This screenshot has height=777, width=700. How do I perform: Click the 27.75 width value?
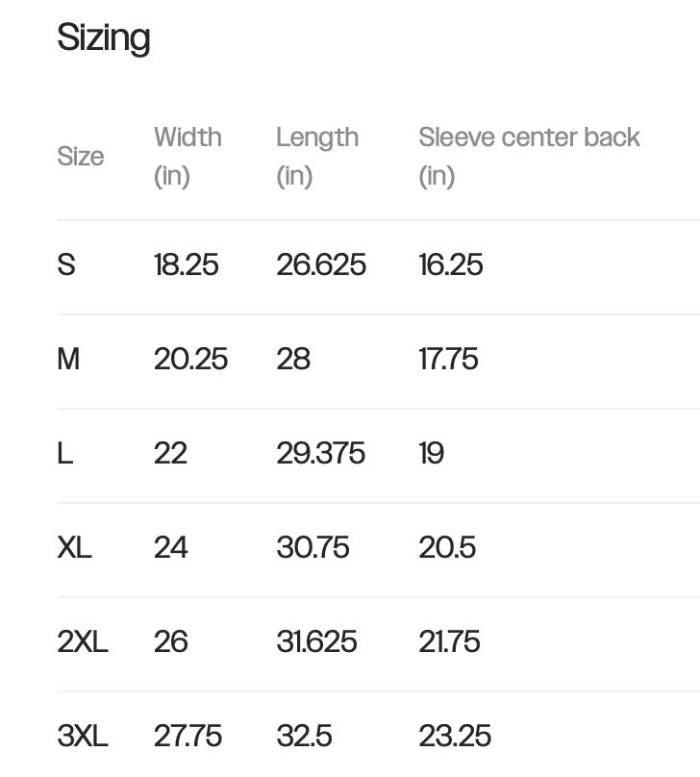point(187,736)
